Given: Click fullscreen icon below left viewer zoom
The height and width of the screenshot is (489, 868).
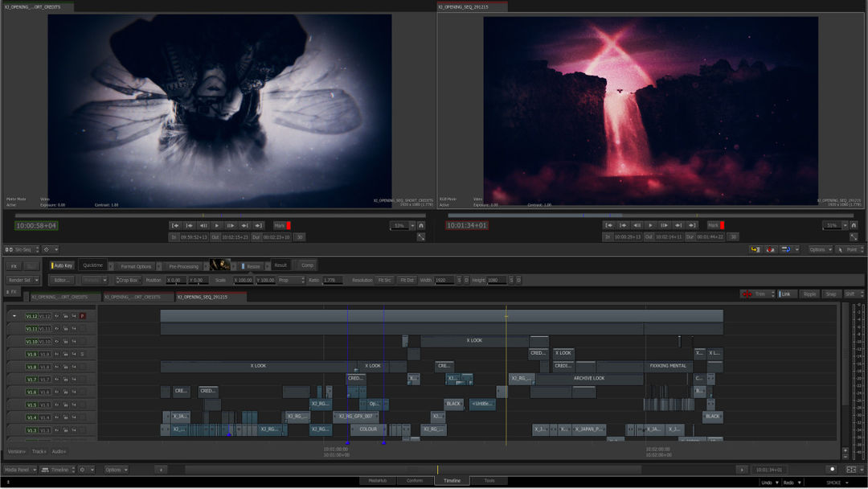Looking at the screenshot, I should pos(420,237).
